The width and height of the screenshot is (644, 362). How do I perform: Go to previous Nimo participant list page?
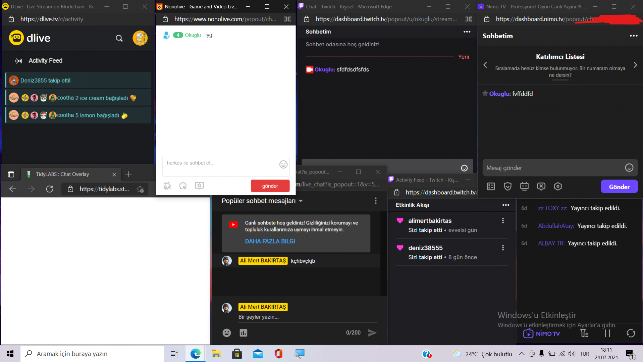click(x=485, y=65)
